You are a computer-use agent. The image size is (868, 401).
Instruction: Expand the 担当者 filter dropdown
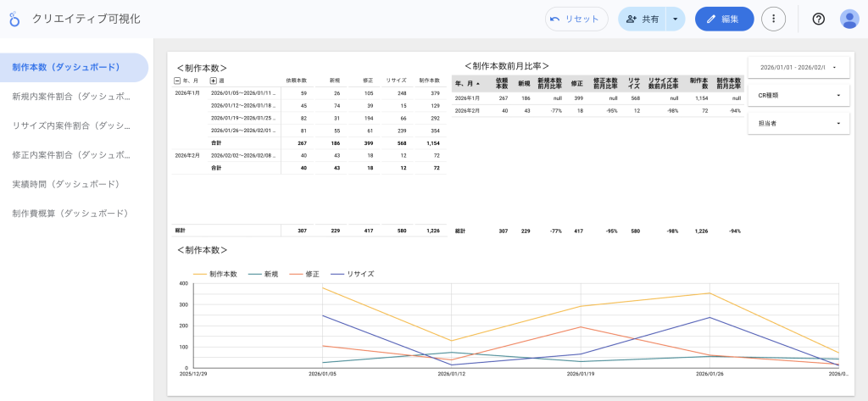[x=798, y=124]
